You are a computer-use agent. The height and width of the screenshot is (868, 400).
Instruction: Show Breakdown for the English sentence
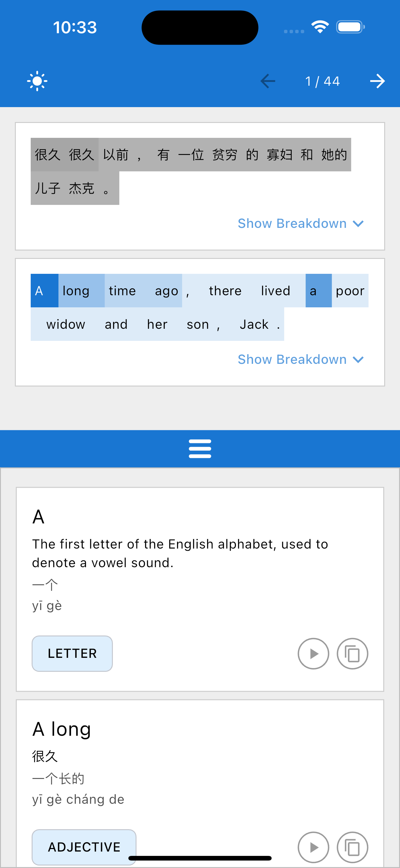300,359
